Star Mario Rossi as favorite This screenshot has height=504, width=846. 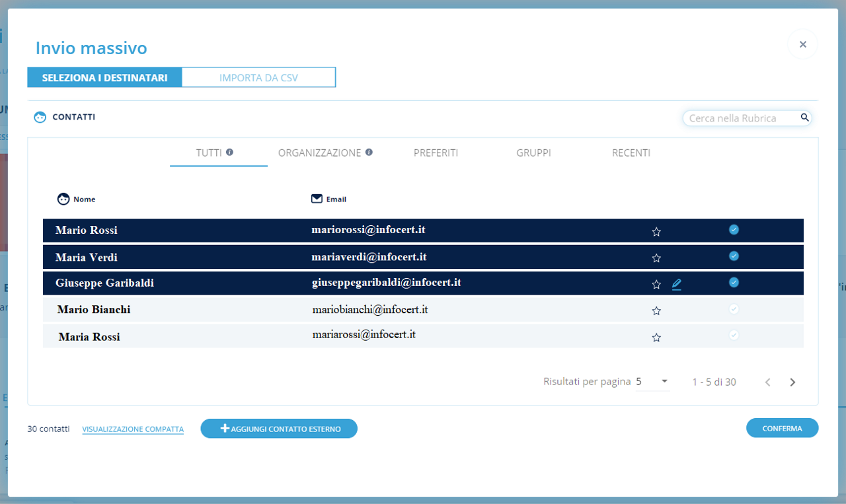pyautogui.click(x=656, y=232)
